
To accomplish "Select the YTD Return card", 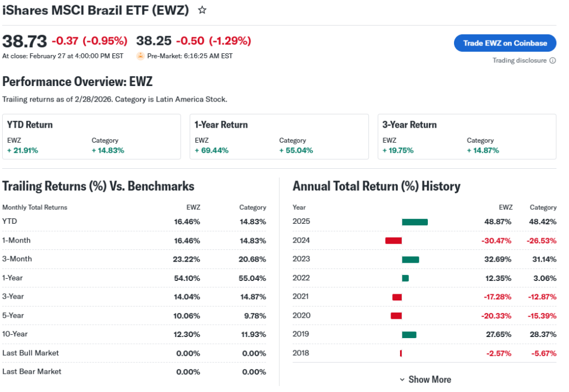I will point(92,137).
